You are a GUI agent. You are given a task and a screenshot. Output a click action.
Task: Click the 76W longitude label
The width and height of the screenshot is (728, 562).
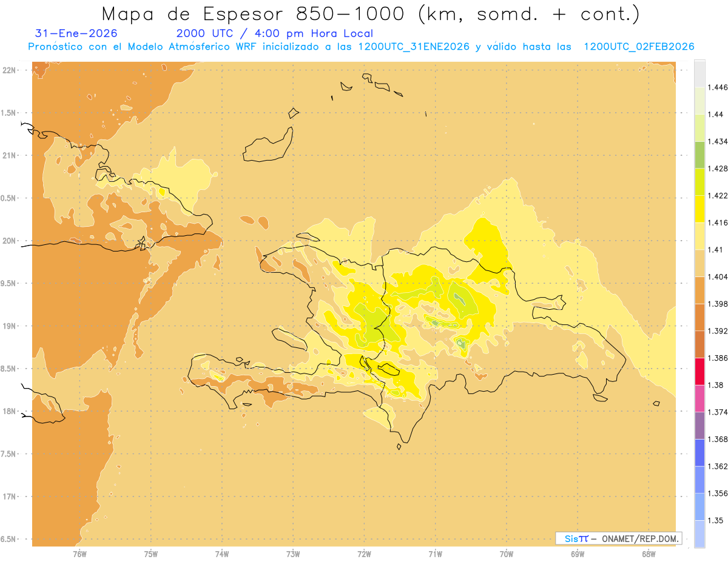79,554
